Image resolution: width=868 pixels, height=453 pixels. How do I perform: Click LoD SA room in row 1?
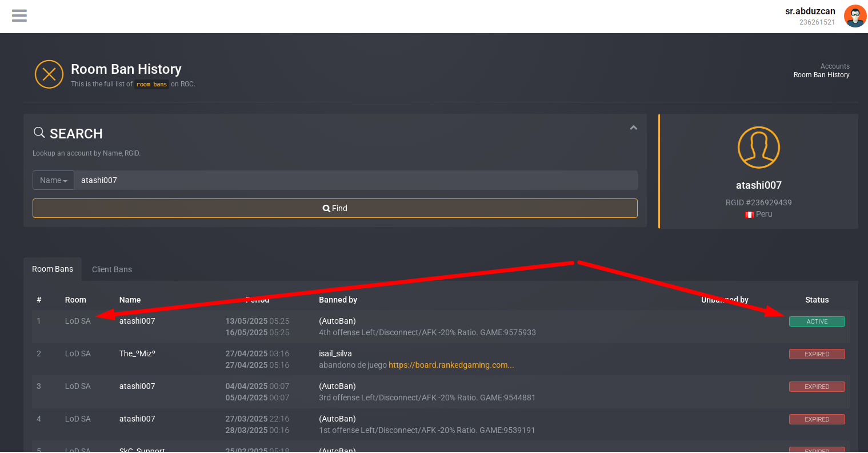click(x=78, y=321)
